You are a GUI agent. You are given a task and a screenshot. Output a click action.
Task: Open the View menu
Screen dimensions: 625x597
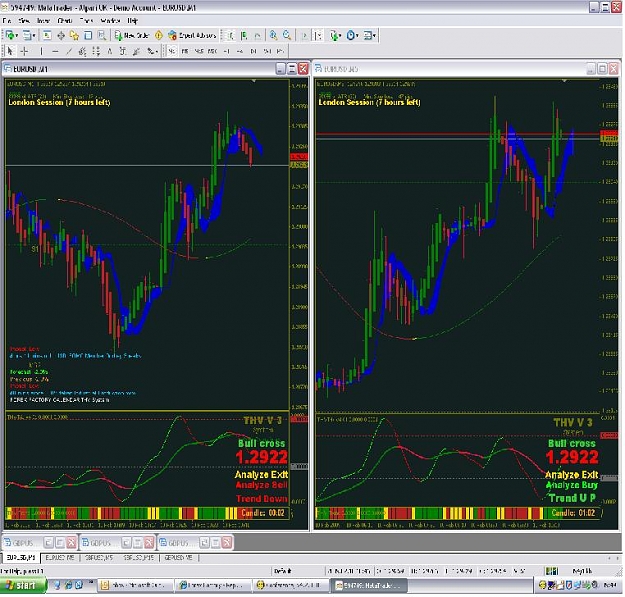click(x=24, y=20)
